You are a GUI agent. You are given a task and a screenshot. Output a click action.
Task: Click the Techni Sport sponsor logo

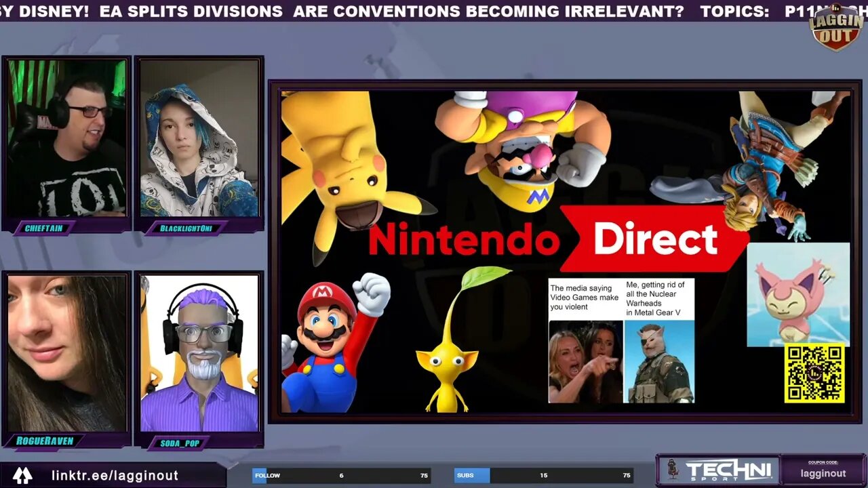(x=718, y=470)
